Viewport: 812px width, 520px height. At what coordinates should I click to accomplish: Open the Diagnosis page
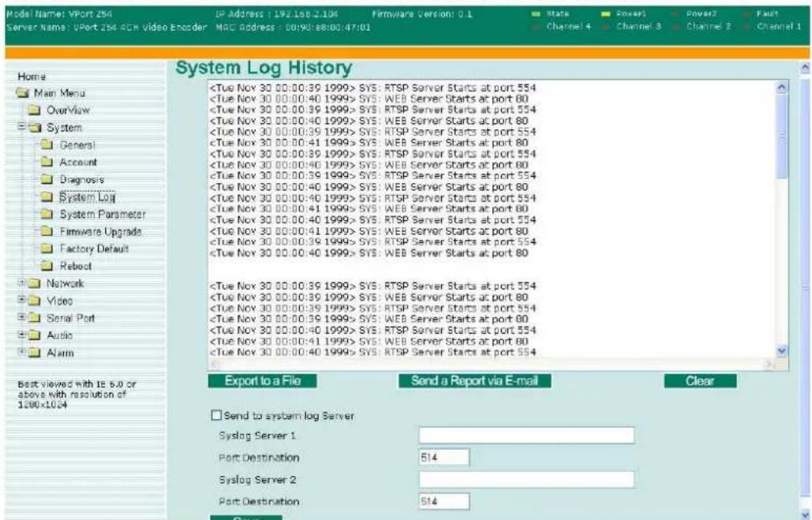(x=82, y=180)
